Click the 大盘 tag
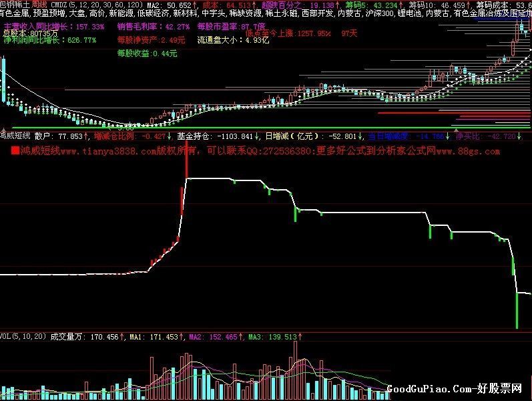 76,13
